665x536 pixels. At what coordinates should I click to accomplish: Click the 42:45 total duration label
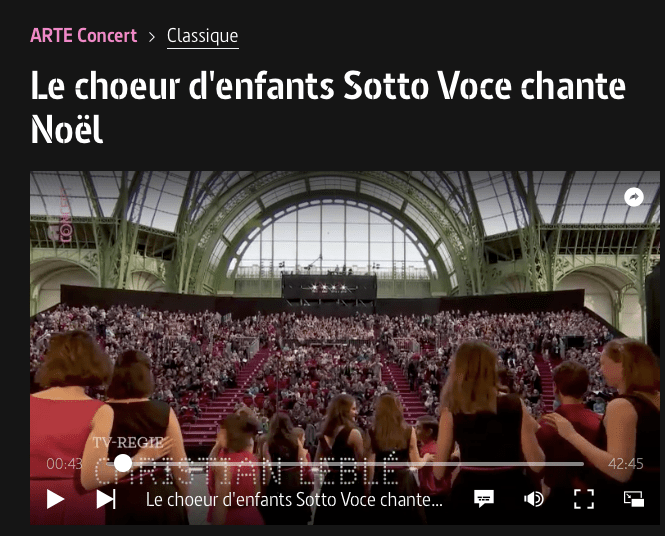point(626,464)
